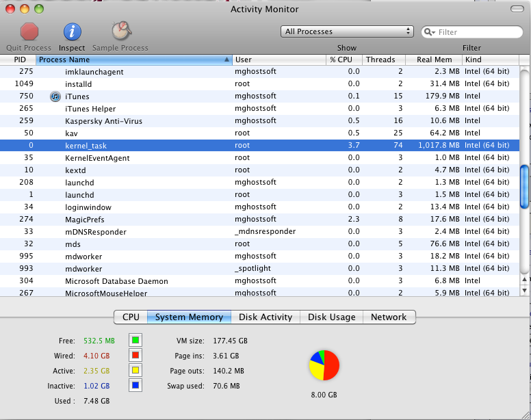Click the scrollbar down arrow
Viewport: 531px width, 420px height.
click(525, 291)
